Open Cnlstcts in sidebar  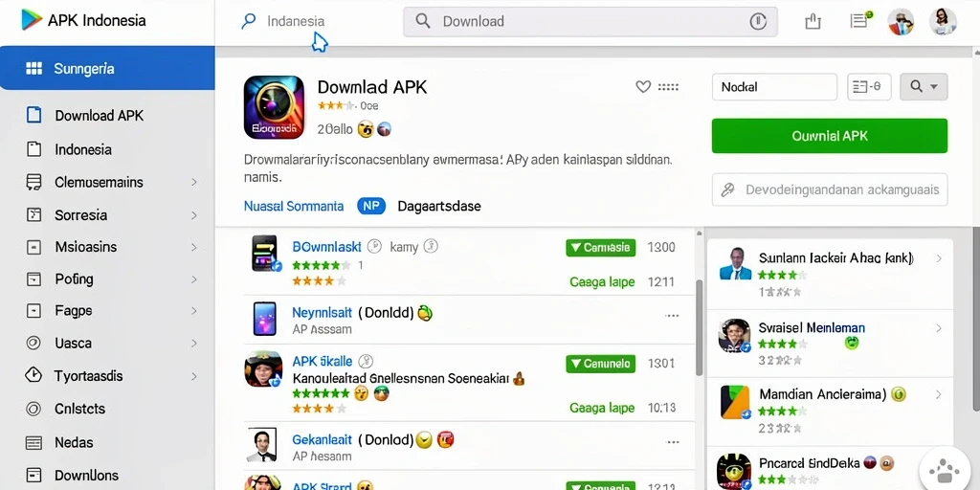click(x=79, y=409)
